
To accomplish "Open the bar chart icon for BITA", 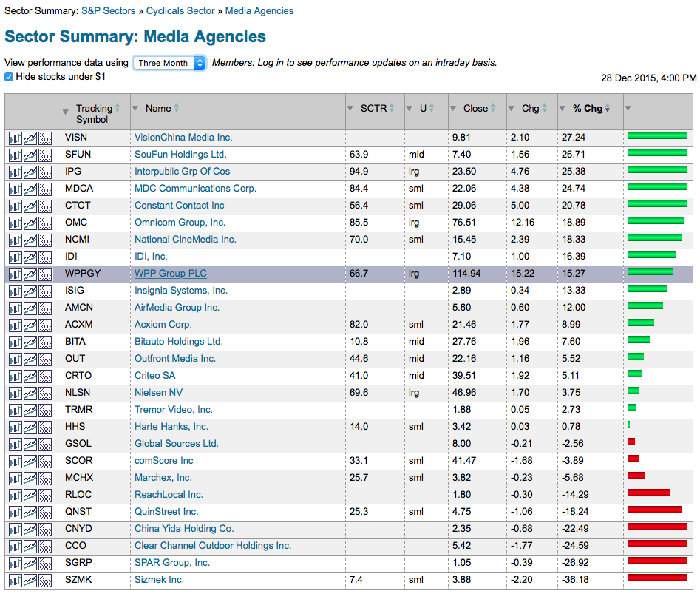I will [16, 342].
